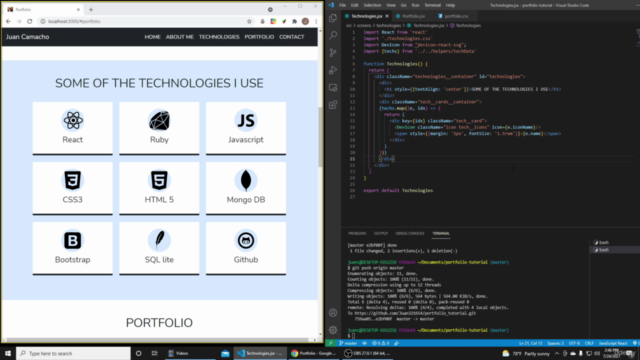Open the Windows Start menu

click(8, 353)
